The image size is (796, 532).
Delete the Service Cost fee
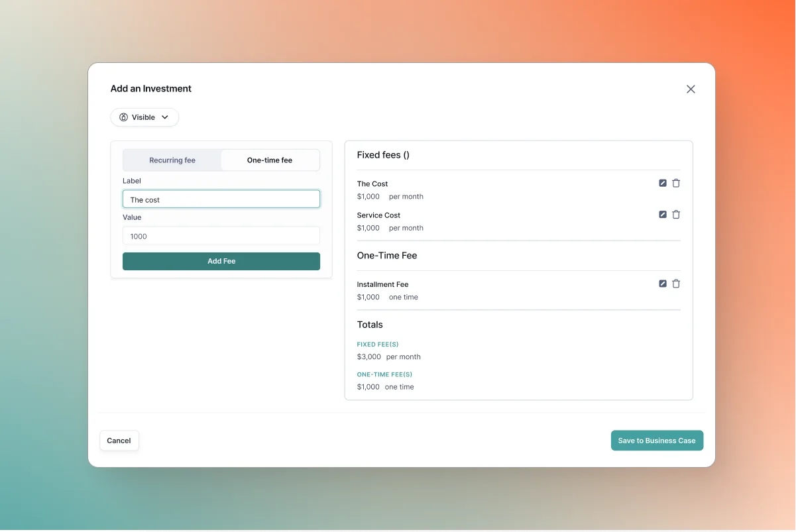pyautogui.click(x=676, y=215)
